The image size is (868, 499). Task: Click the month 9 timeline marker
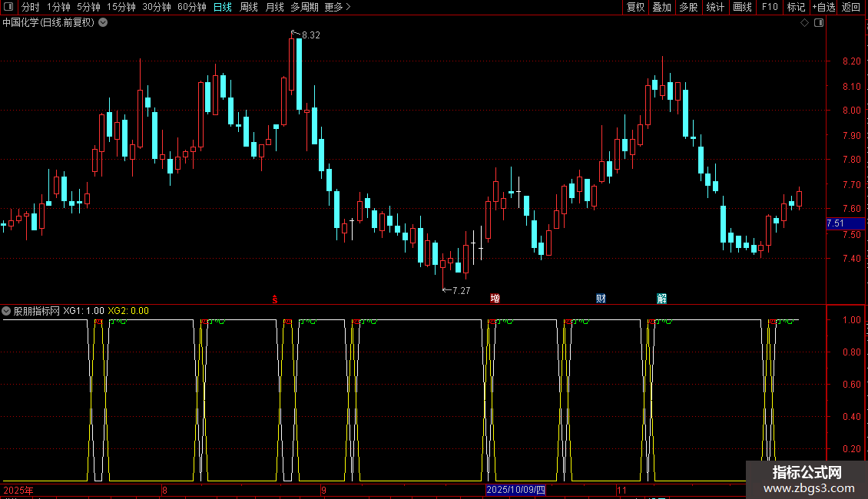tap(324, 490)
